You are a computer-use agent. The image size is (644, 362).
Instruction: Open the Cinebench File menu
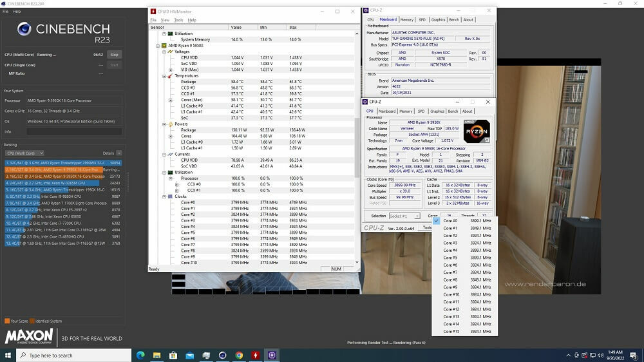click(5, 12)
